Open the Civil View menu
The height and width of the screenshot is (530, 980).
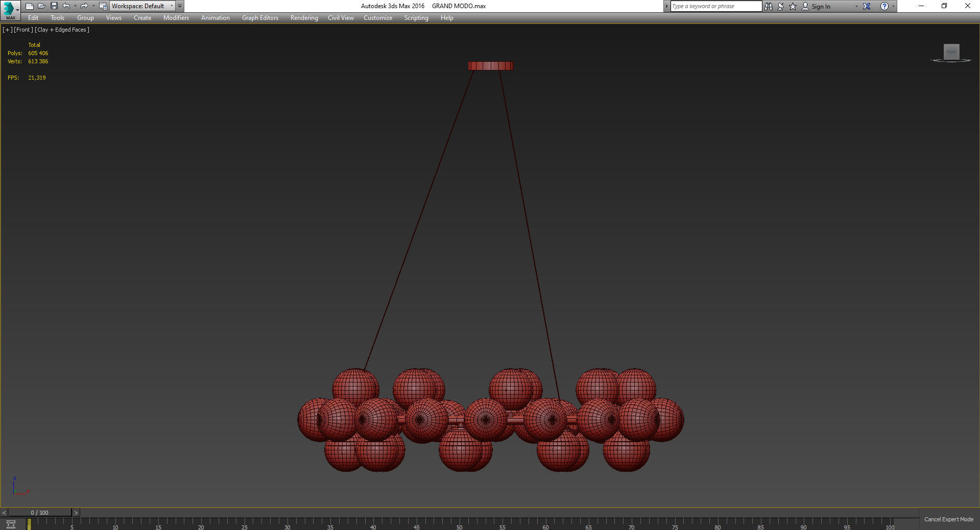pos(341,18)
